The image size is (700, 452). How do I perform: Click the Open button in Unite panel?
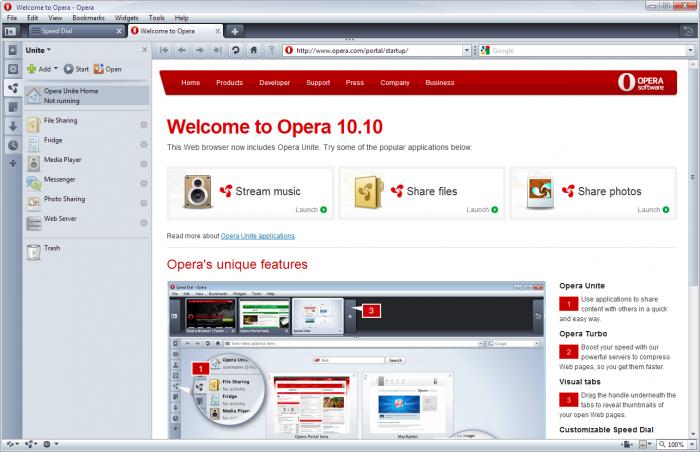pos(108,69)
